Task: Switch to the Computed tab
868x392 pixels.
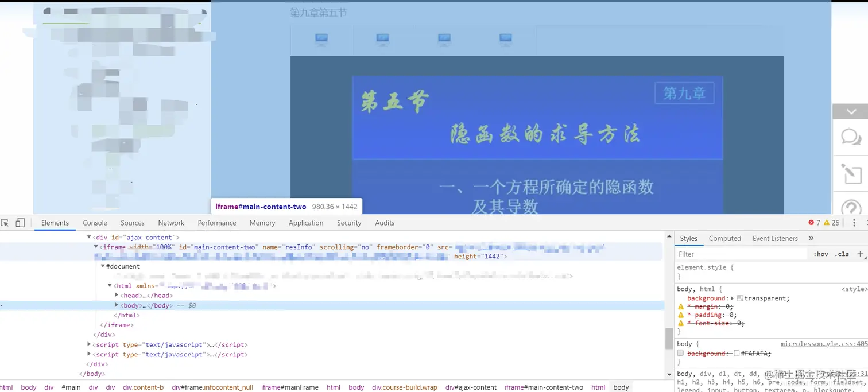Action: [x=725, y=238]
